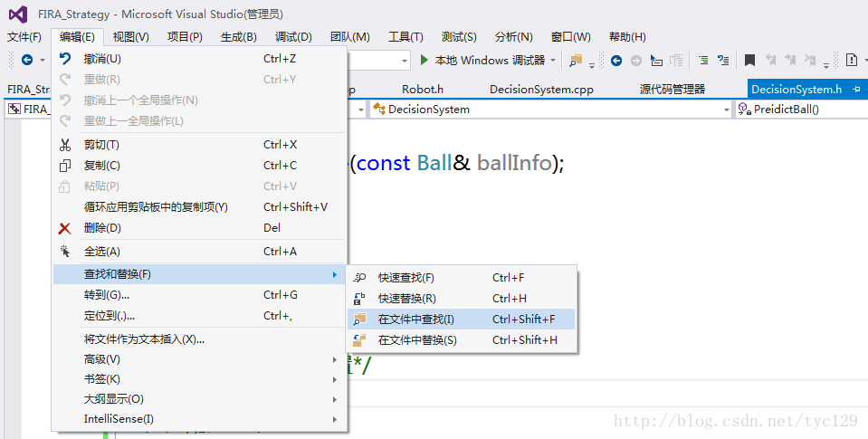Choose 复制(C) menu entry
Viewport: 868px width, 439px height.
click(199, 166)
